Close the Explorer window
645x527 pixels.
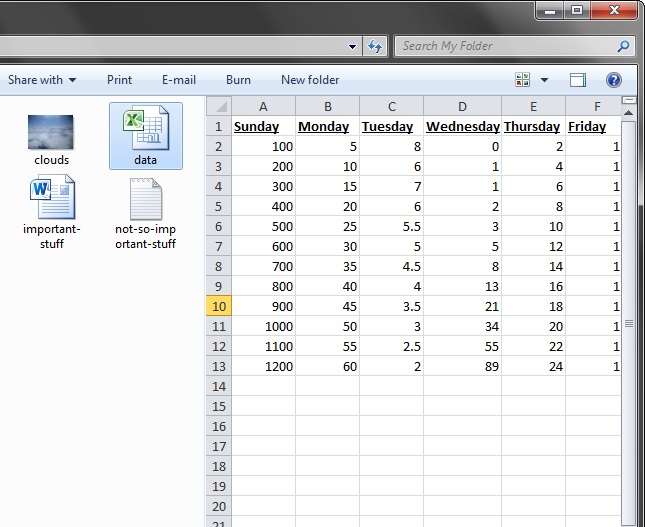614,10
